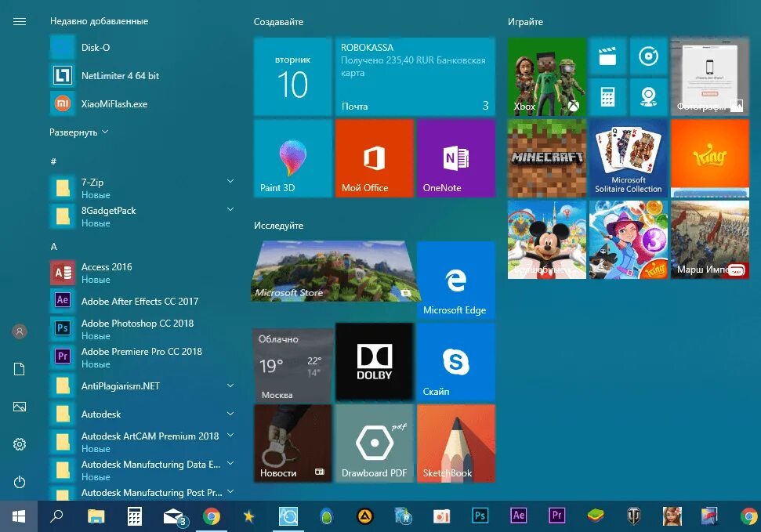Open Chrome next to Mail on taskbar

212,516
